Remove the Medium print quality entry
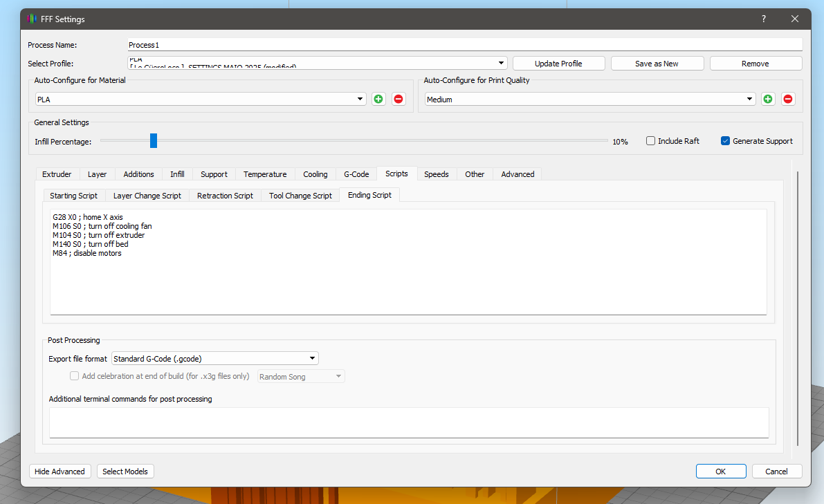The height and width of the screenshot is (504, 824). point(788,100)
